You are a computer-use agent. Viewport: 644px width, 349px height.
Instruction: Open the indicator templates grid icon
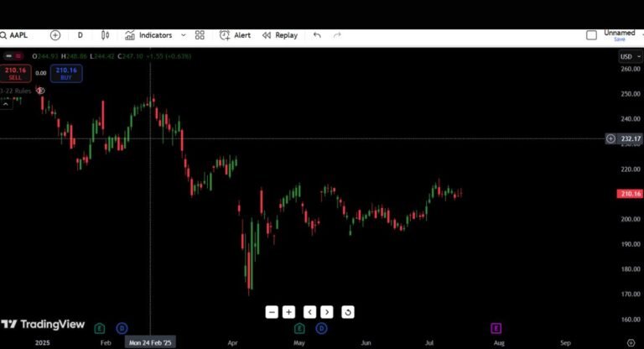click(200, 35)
